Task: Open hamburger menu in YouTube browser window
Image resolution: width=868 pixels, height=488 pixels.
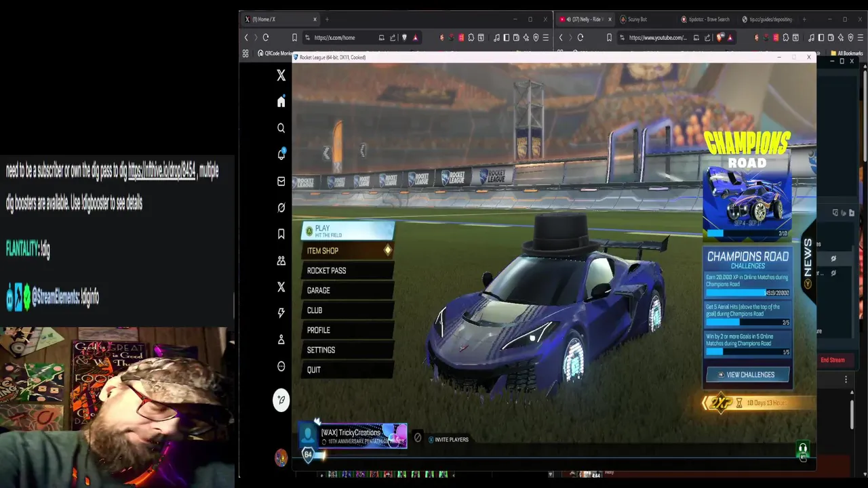Action: (859, 37)
